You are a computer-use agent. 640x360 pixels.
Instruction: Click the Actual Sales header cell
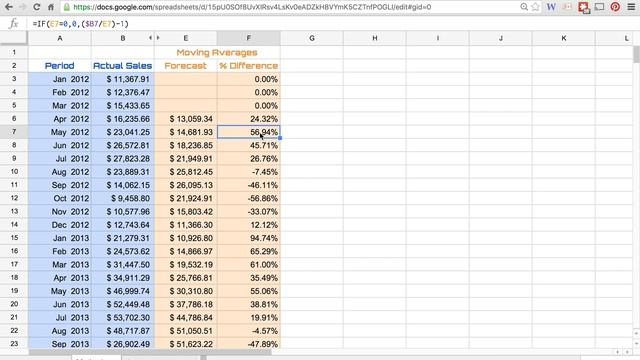click(122, 66)
